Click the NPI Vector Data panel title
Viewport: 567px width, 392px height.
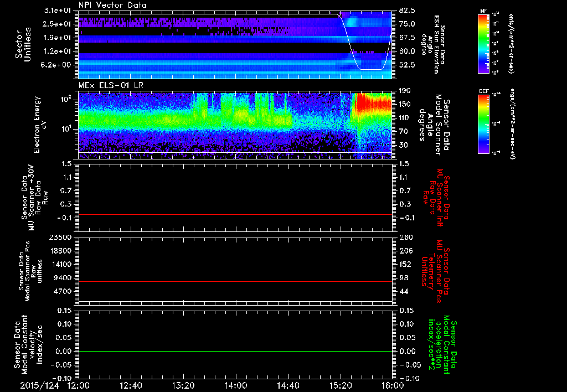click(112, 5)
